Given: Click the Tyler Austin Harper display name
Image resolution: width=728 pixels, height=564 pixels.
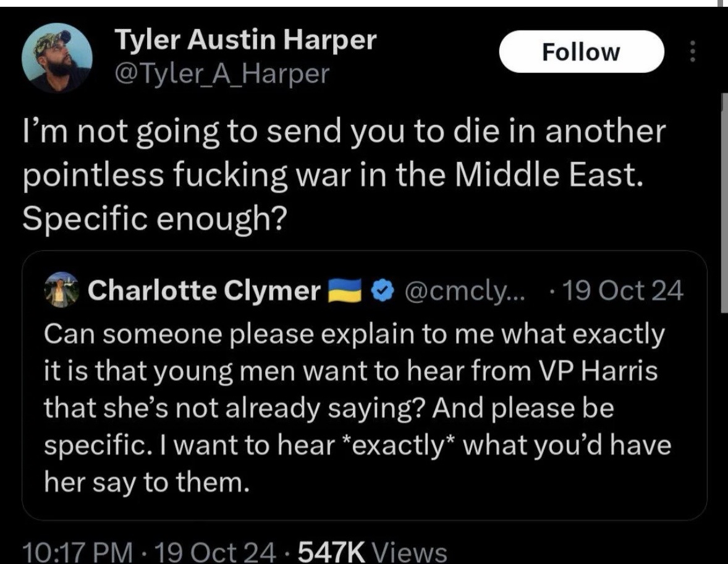Looking at the screenshot, I should point(245,41).
